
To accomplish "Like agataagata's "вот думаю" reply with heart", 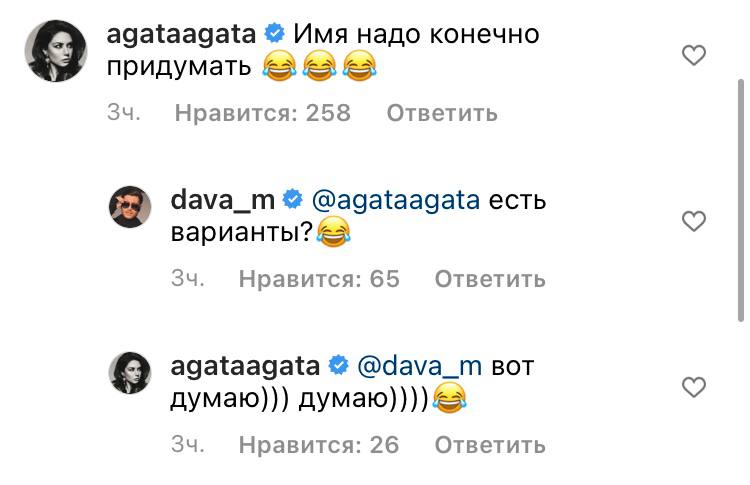I will (x=694, y=387).
